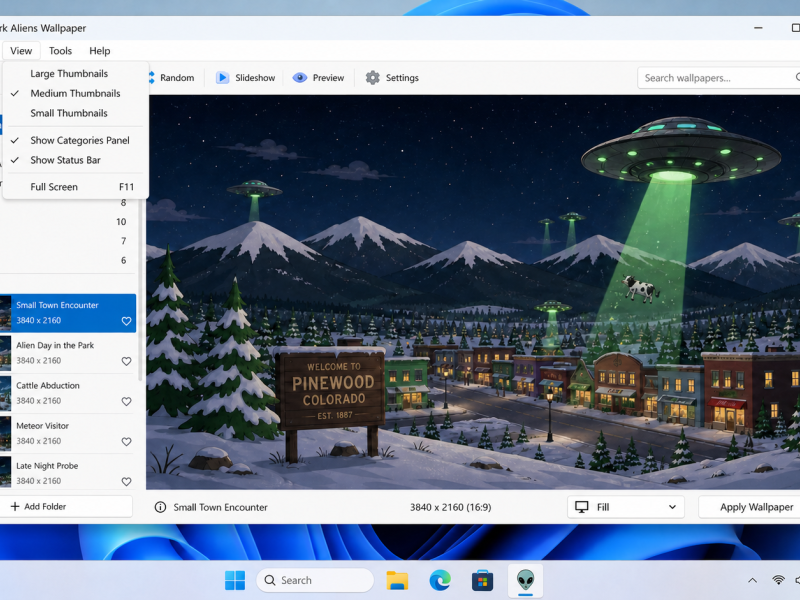This screenshot has height=600, width=800.
Task: Click the alien wallpaper app taskbar icon
Action: [x=525, y=581]
